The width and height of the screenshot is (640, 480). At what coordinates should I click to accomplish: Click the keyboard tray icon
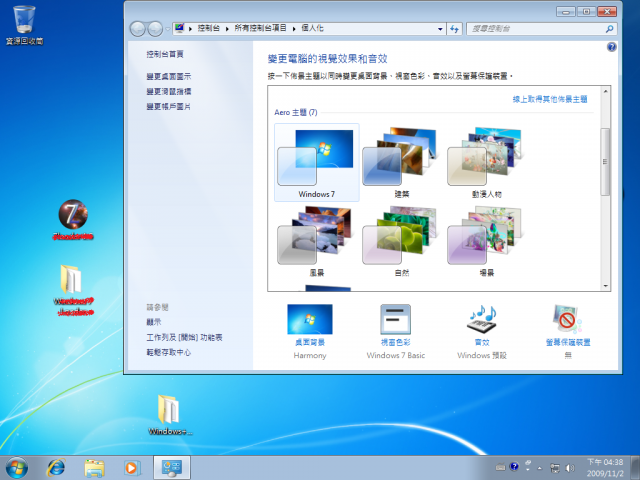500,467
